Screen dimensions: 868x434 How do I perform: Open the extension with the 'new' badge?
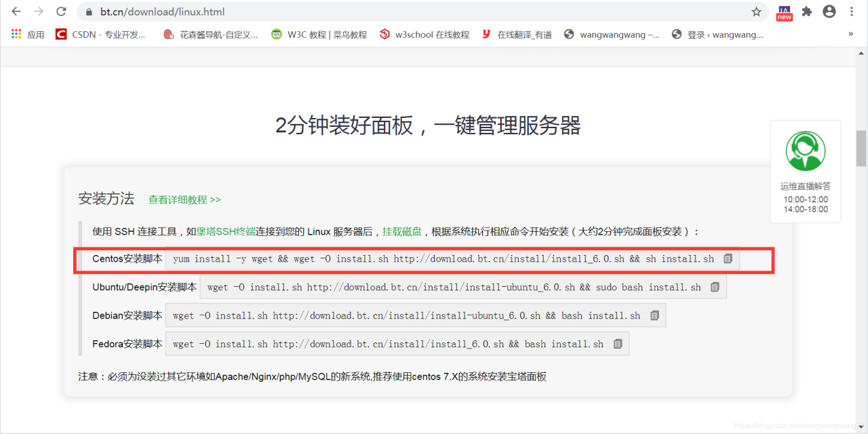785,13
